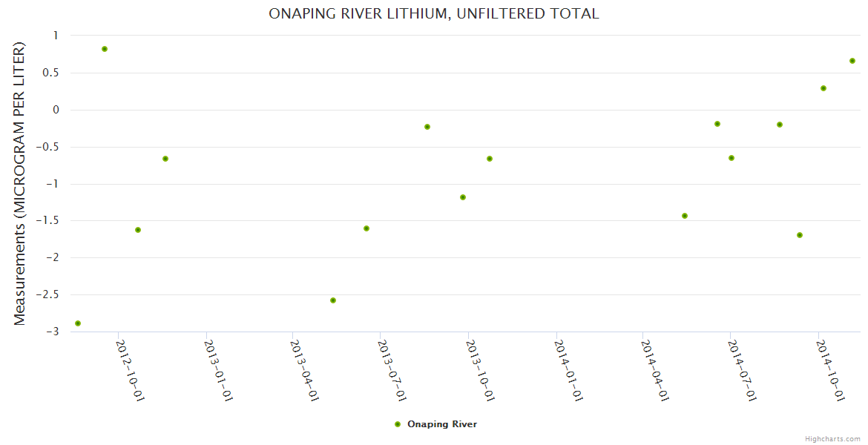Screen dimensions: 868x445
Task: Select the June 2014 point near -0.2
Action: (717, 124)
